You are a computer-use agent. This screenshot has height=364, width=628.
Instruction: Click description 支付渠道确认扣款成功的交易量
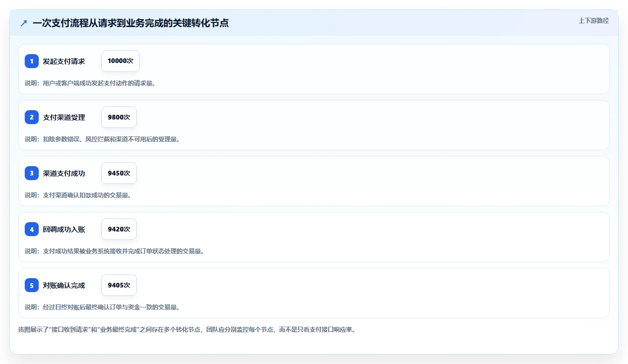click(78, 195)
